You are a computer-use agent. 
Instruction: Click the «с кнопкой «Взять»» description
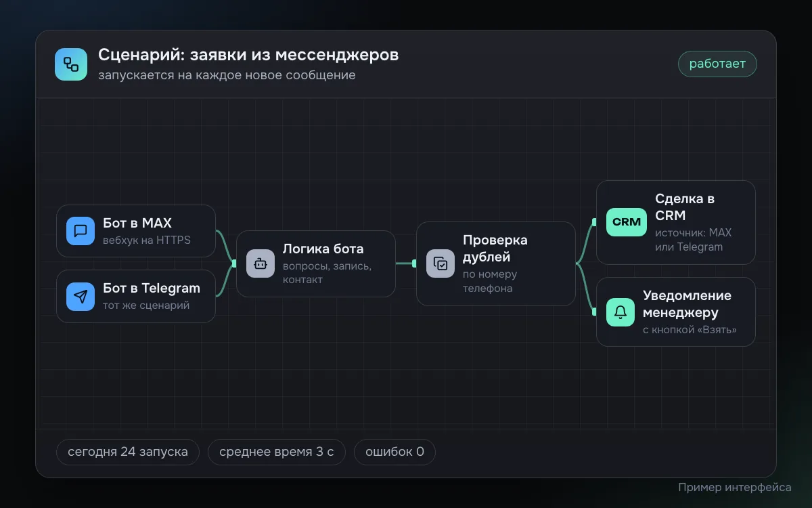690,330
